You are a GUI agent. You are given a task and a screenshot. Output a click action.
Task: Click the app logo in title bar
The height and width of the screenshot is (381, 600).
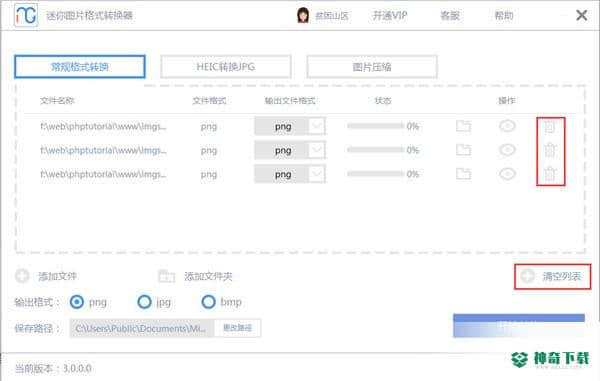[26, 15]
